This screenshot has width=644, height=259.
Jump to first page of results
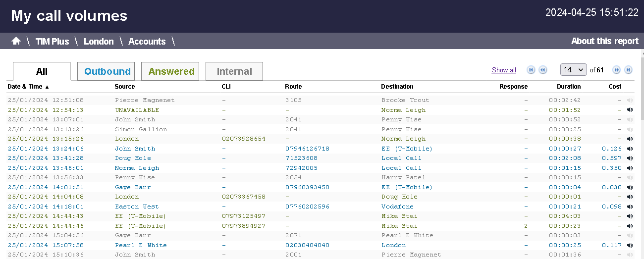531,70
